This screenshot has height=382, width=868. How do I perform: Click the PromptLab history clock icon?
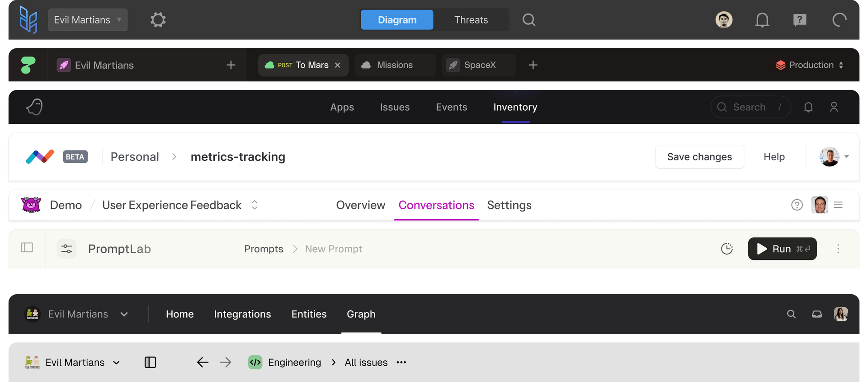tap(726, 249)
